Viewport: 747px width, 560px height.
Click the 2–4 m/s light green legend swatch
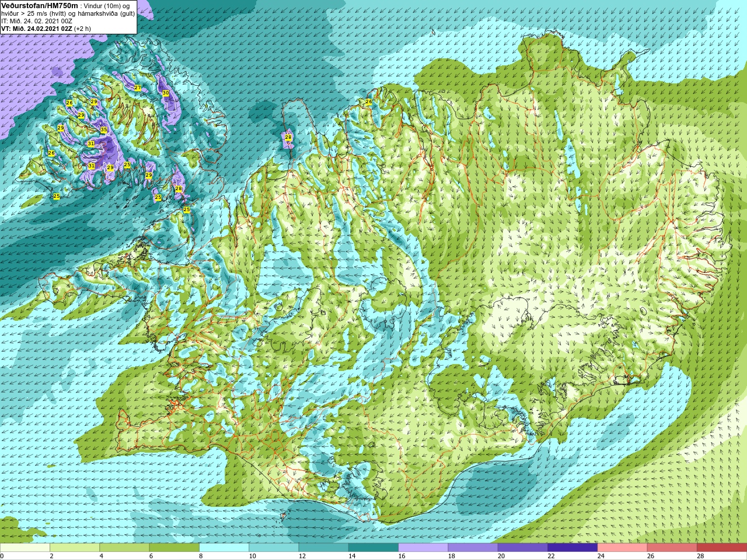(75, 548)
